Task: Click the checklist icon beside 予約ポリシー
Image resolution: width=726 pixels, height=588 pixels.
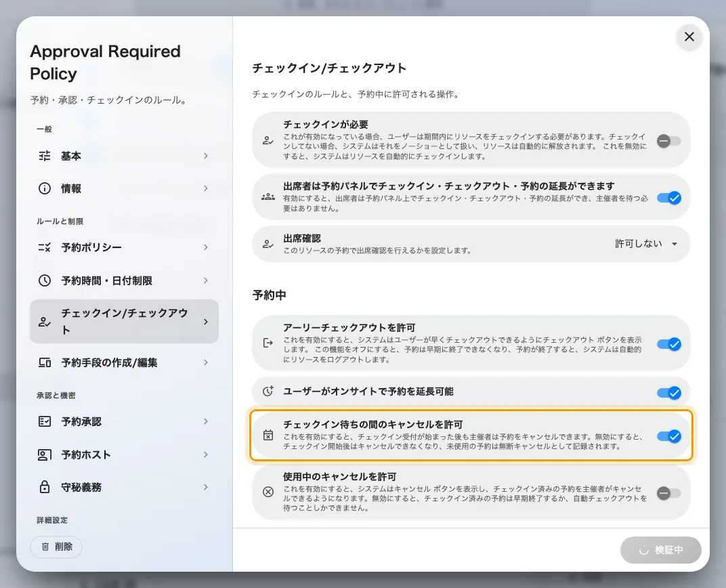Action: coord(45,247)
